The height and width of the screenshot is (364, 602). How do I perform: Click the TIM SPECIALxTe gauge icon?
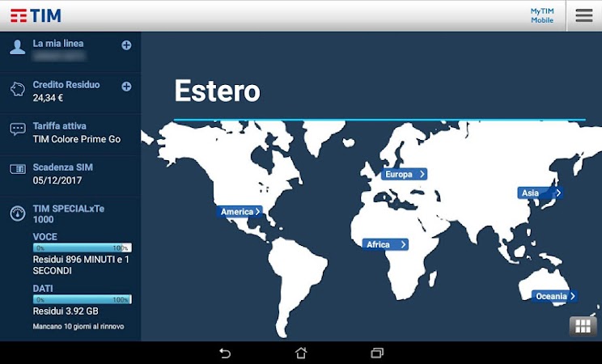coord(18,214)
